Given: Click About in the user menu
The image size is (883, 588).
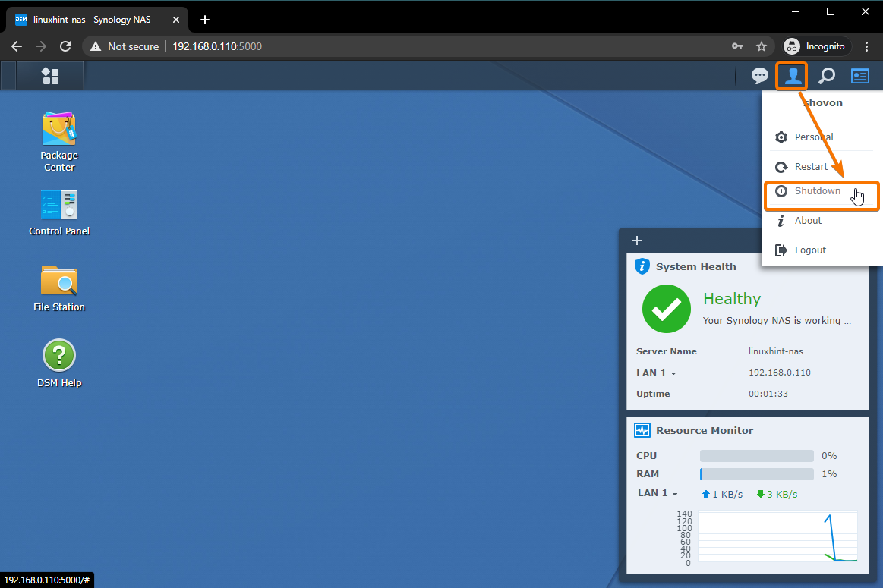Looking at the screenshot, I should pyautogui.click(x=808, y=221).
